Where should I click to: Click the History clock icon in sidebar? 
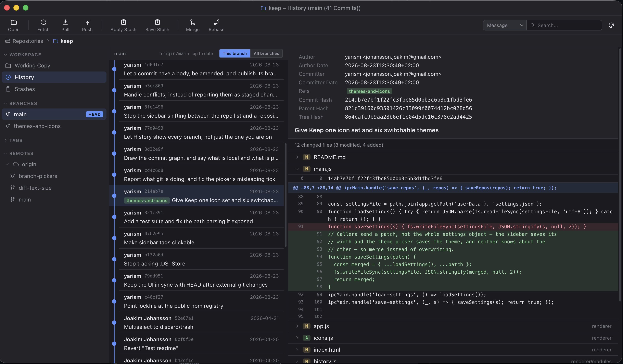tap(8, 77)
